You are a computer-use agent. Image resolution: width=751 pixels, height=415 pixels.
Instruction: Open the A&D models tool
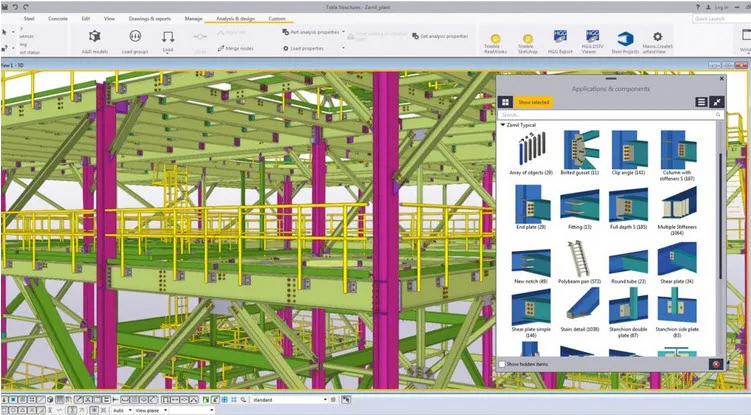pos(94,41)
